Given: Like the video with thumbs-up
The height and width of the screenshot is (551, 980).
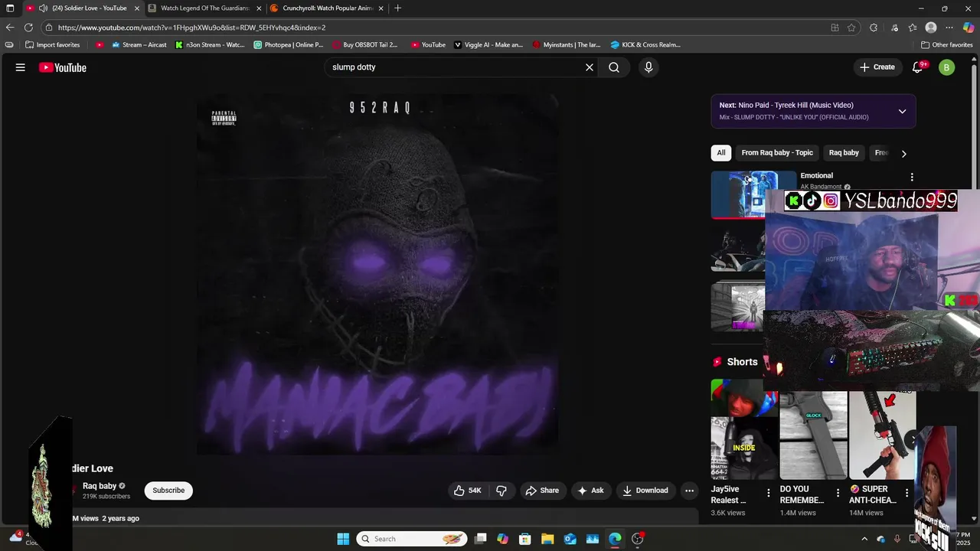Looking at the screenshot, I should (x=468, y=491).
